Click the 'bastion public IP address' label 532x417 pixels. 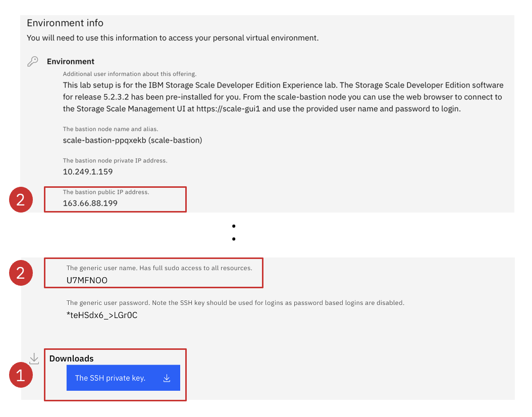[106, 192]
